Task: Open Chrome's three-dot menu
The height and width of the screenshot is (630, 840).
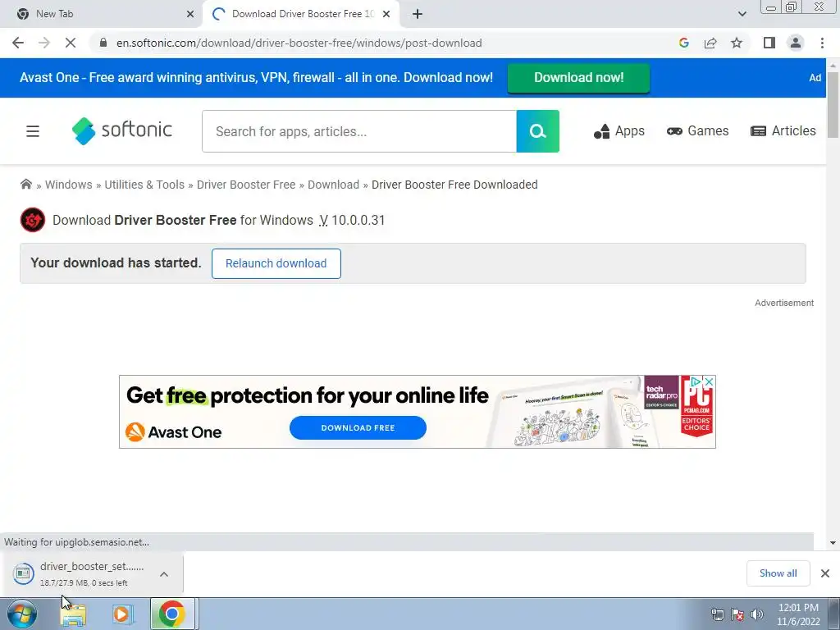Action: [822, 43]
